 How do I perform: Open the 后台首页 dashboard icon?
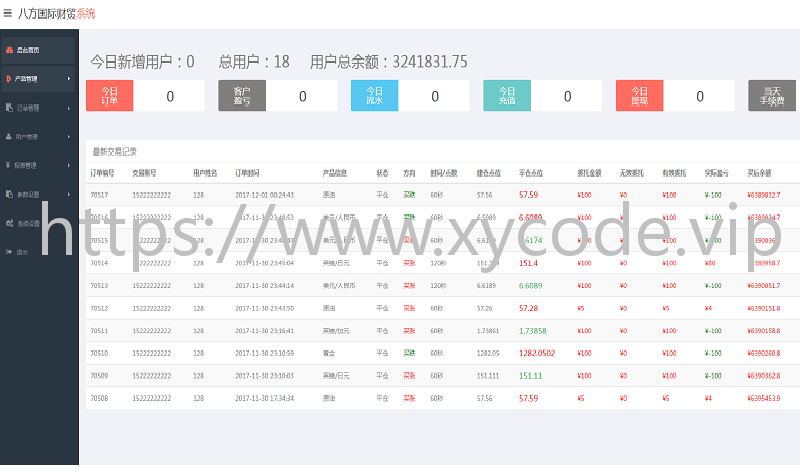pos(9,50)
